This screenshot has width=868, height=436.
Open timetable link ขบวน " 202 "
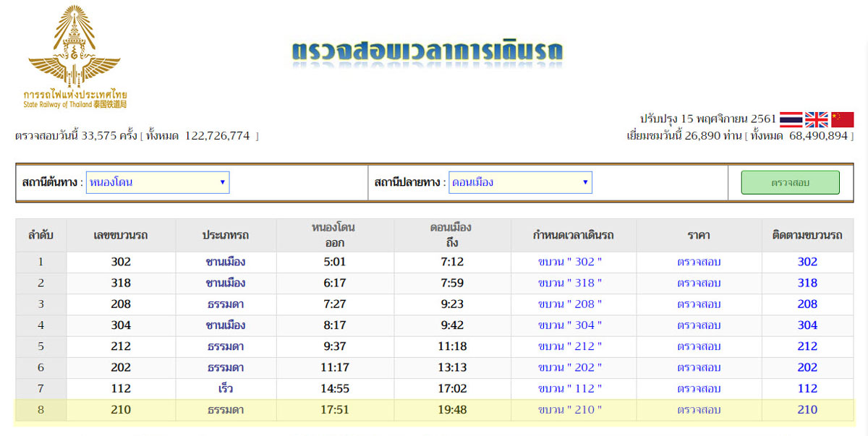point(570,367)
